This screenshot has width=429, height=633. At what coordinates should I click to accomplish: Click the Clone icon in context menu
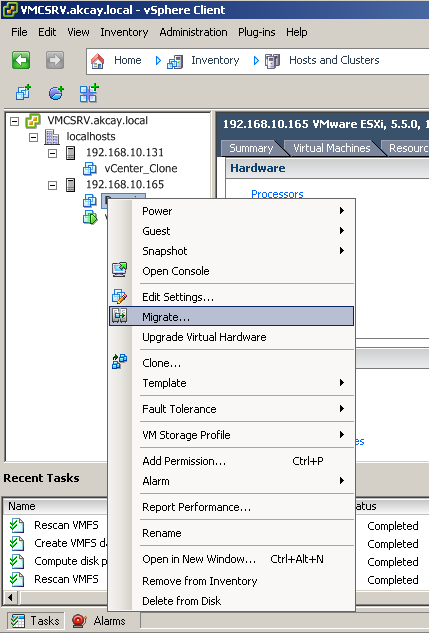119,361
